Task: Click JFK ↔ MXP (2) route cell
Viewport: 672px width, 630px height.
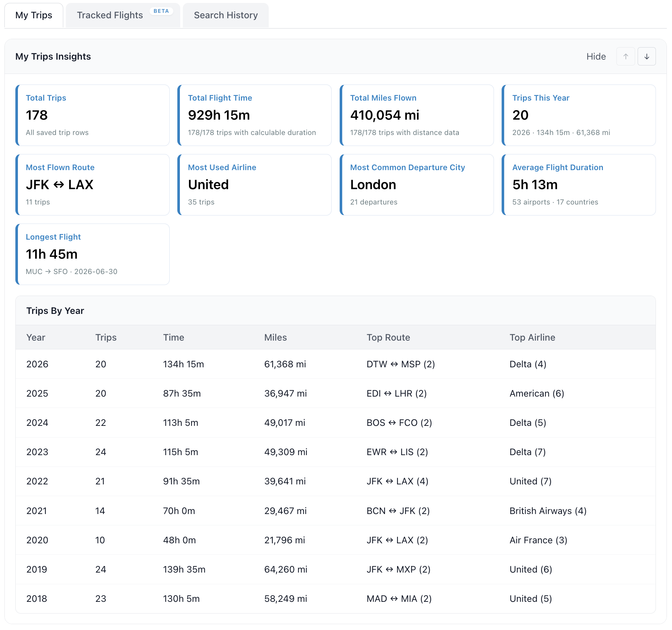Action: (x=399, y=569)
